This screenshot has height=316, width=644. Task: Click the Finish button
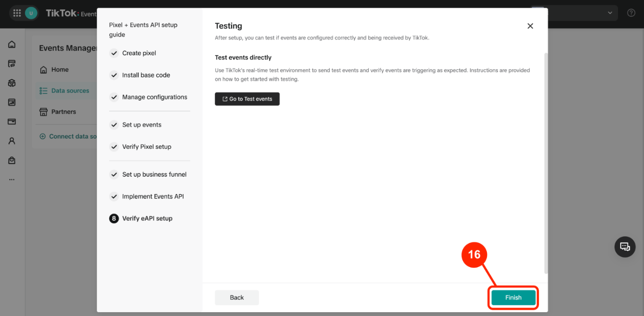coord(513,298)
